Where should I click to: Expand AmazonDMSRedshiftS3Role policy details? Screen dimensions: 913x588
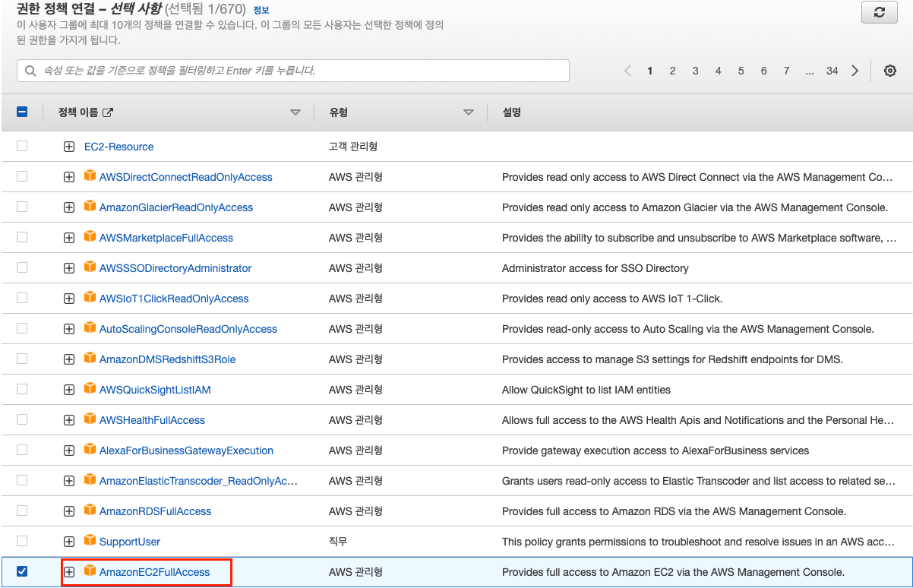(69, 359)
